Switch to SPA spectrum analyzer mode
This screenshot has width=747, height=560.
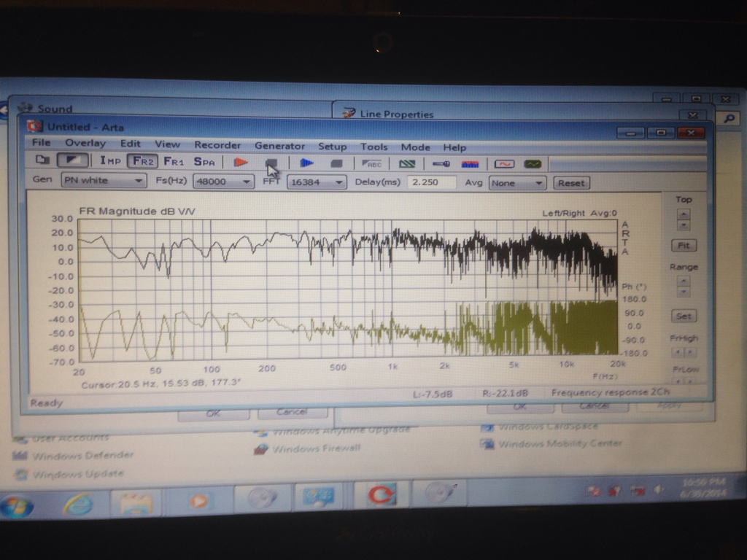point(204,162)
